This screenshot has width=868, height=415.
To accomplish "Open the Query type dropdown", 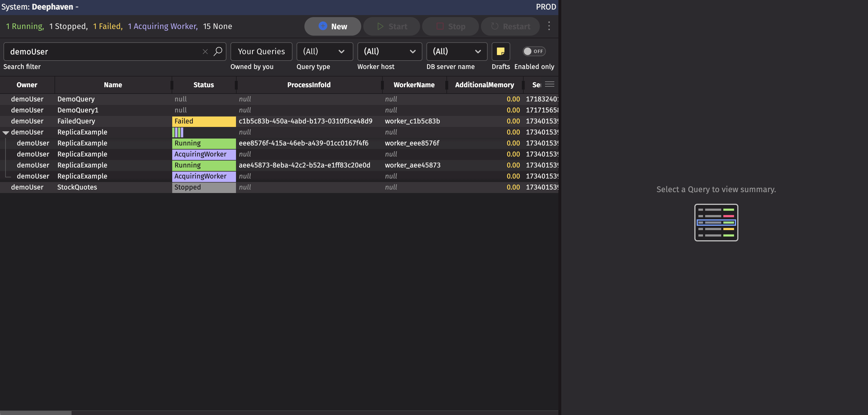I will coord(324,52).
